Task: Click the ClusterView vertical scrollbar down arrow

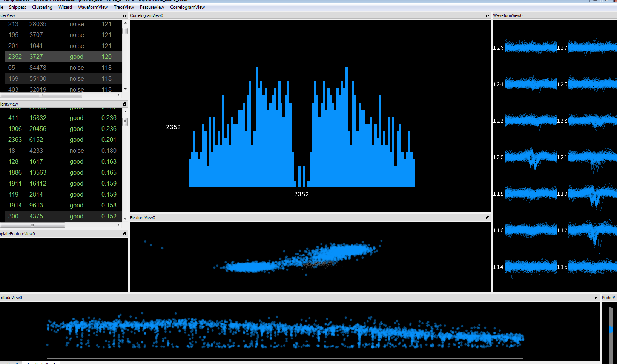Action: pyautogui.click(x=125, y=89)
